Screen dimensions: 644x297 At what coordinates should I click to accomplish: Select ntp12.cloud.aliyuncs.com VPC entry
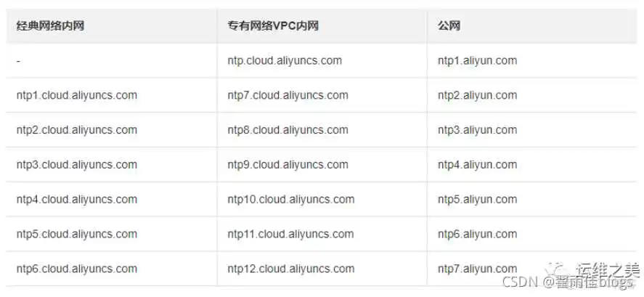click(x=290, y=269)
